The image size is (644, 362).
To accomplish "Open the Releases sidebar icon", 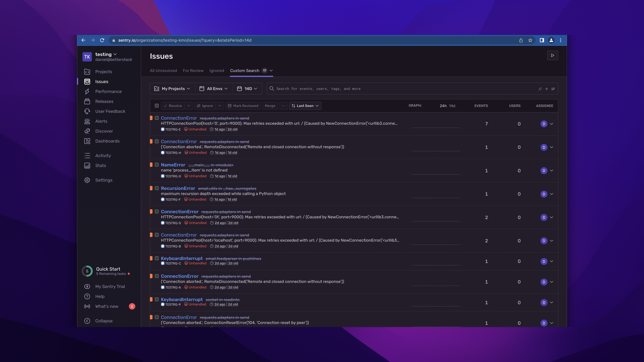I will point(87,101).
